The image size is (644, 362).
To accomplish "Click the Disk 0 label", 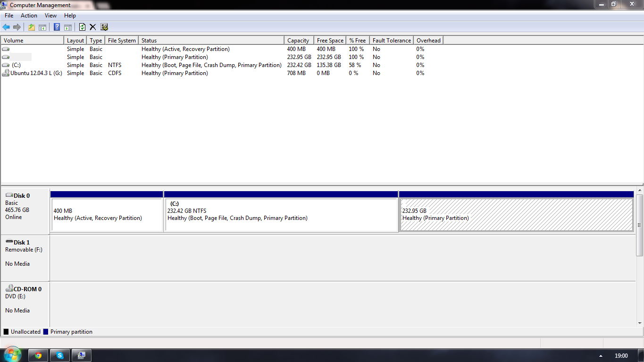I will 22,195.
